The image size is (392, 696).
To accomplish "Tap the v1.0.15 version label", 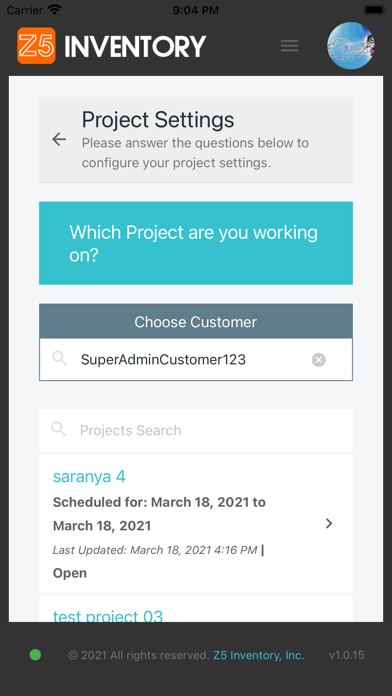I will click(x=347, y=655).
